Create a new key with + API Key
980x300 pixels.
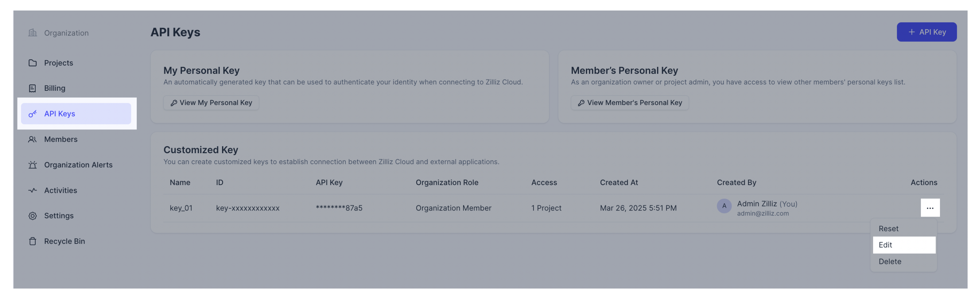point(926,32)
